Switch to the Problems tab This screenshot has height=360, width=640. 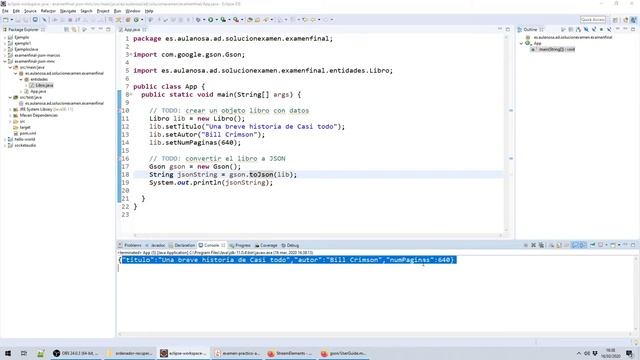click(130, 245)
